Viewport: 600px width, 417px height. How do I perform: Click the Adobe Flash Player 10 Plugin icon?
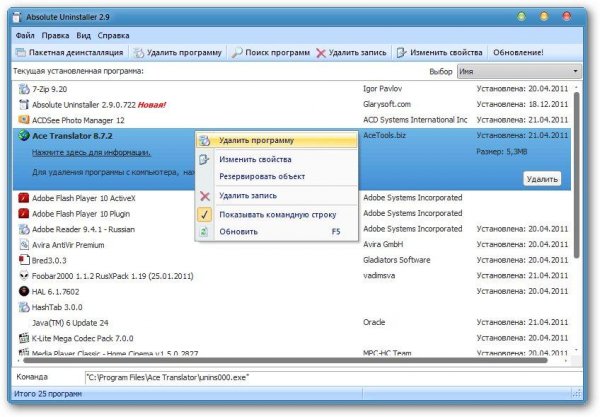pyautogui.click(x=24, y=213)
